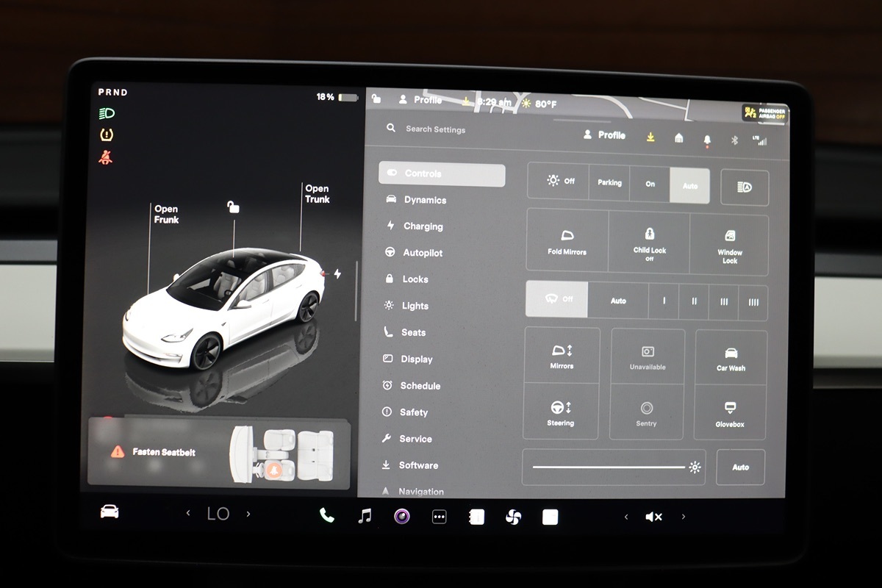
Task: Open the Seats settings
Action: click(x=405, y=332)
